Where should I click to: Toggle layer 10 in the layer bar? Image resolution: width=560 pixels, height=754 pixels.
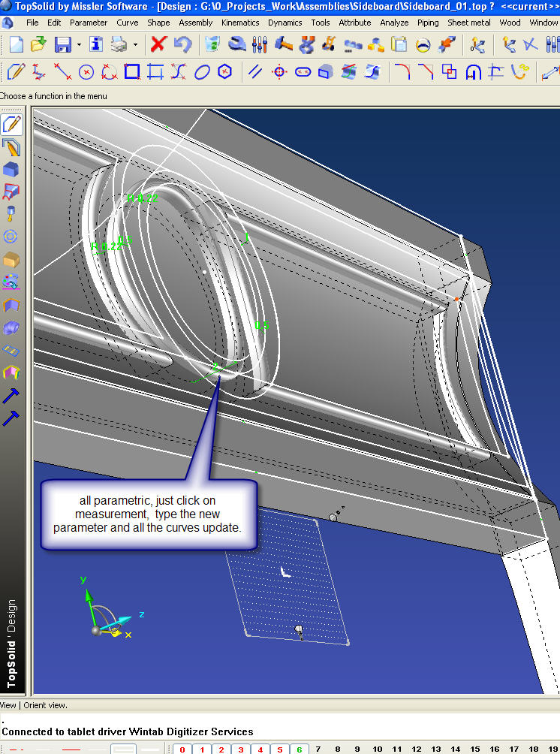(x=378, y=749)
